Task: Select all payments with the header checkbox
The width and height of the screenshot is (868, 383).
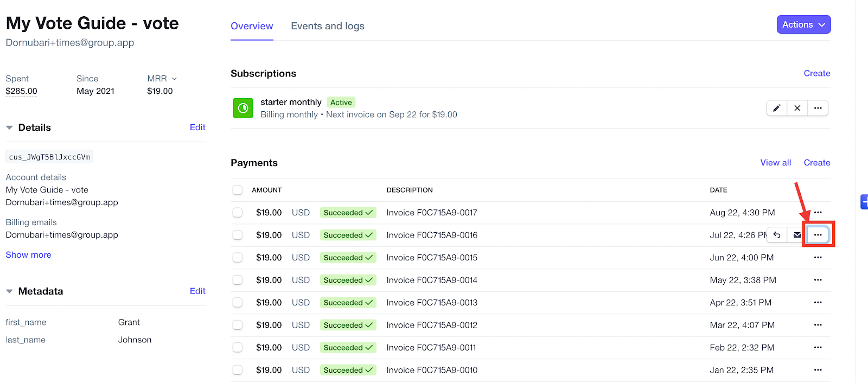Action: [238, 190]
